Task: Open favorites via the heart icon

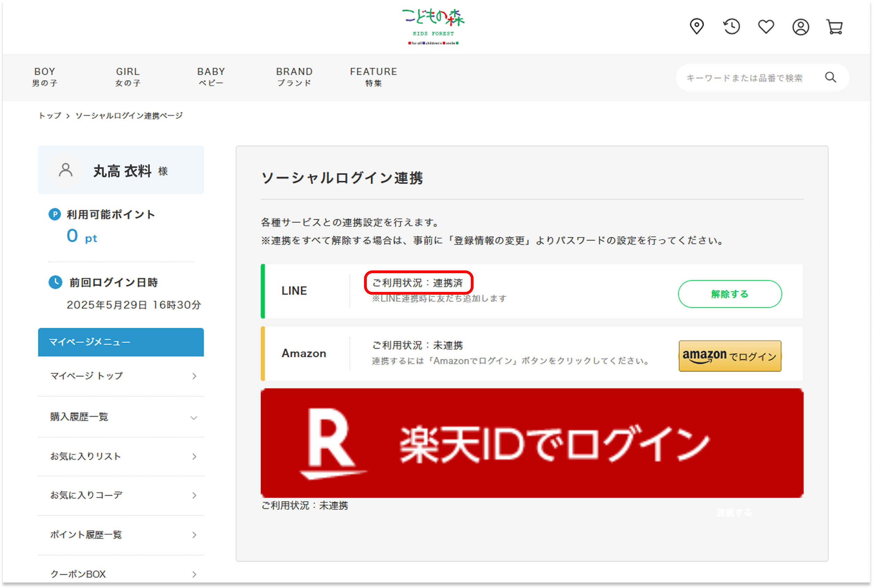Action: [766, 27]
